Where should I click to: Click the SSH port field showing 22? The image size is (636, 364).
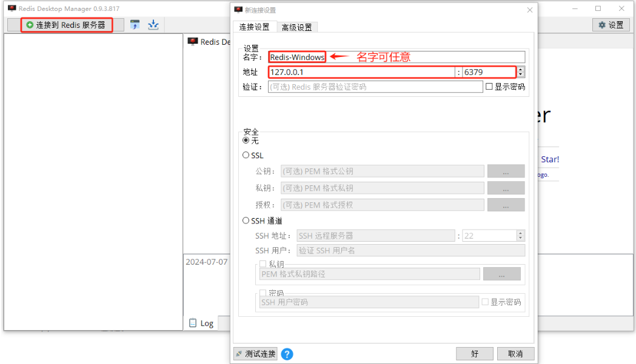pyautogui.click(x=489, y=236)
